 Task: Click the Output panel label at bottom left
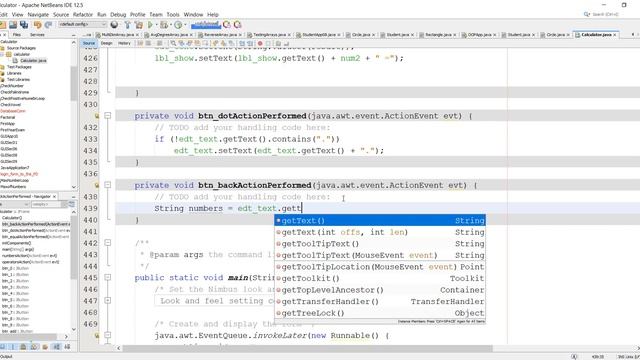coord(6,357)
